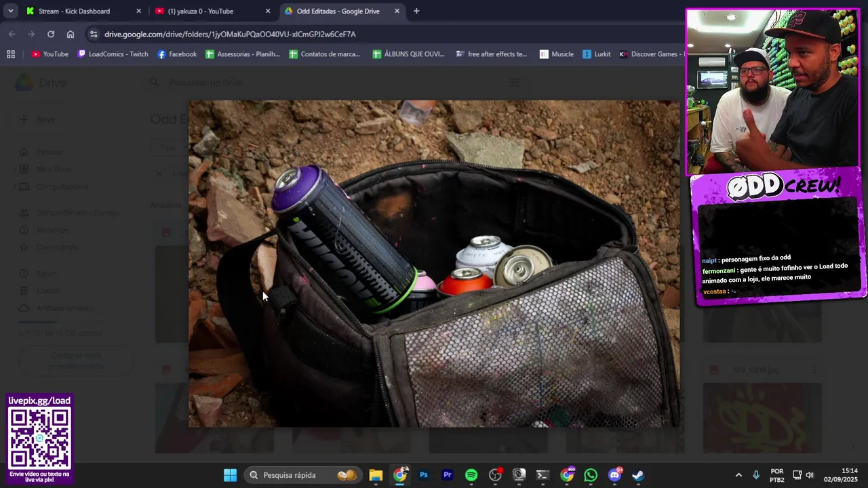The width and height of the screenshot is (868, 488).
Task: Open File Explorer from the taskbar
Action: [x=376, y=475]
